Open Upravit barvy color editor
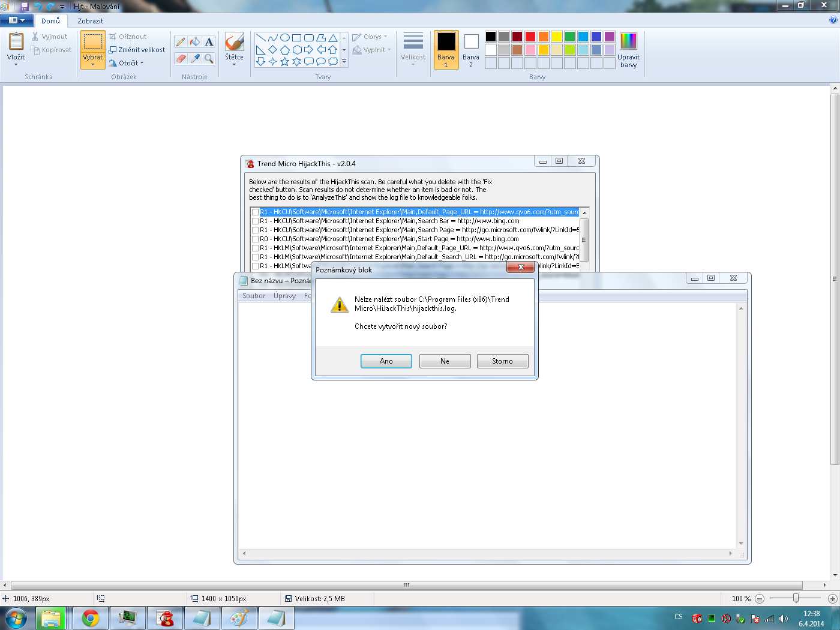The height and width of the screenshot is (630, 840). pos(628,50)
